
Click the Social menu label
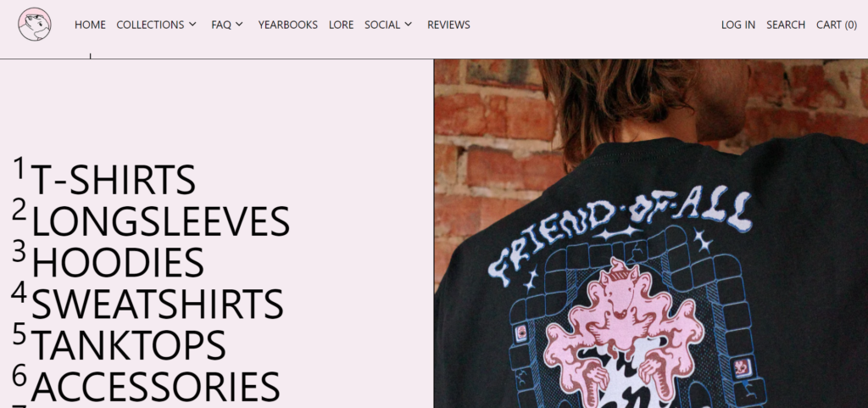tap(382, 25)
